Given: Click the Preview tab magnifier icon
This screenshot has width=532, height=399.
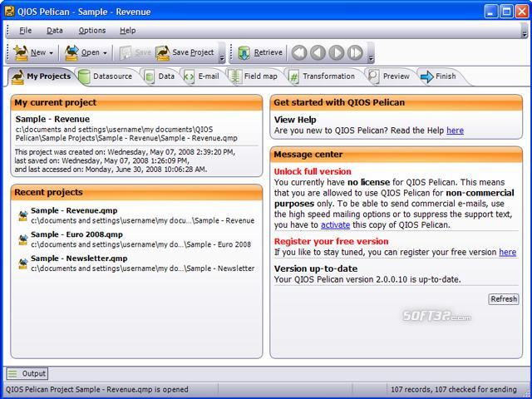Looking at the screenshot, I should click(373, 76).
